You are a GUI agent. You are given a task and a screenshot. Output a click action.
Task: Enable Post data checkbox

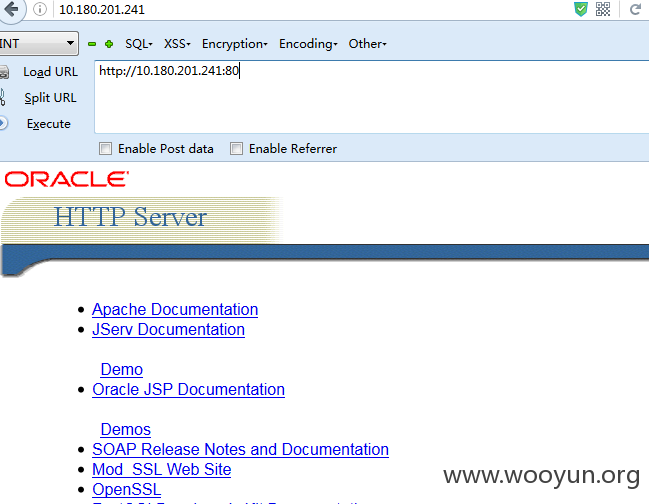tap(106, 149)
